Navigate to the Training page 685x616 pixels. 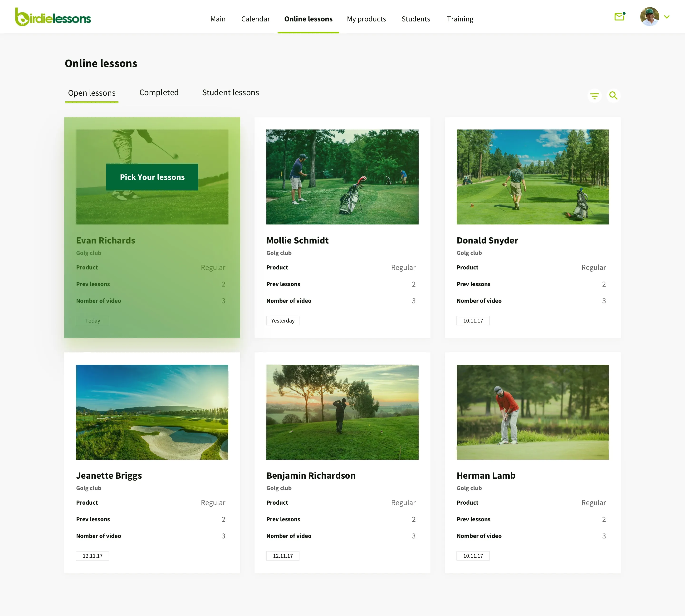[460, 19]
